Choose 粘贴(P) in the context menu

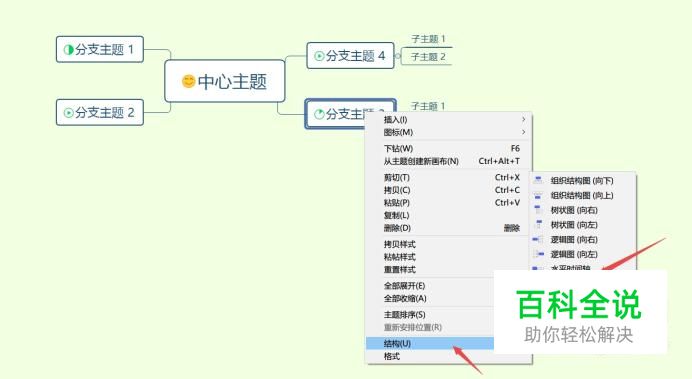tap(449, 203)
